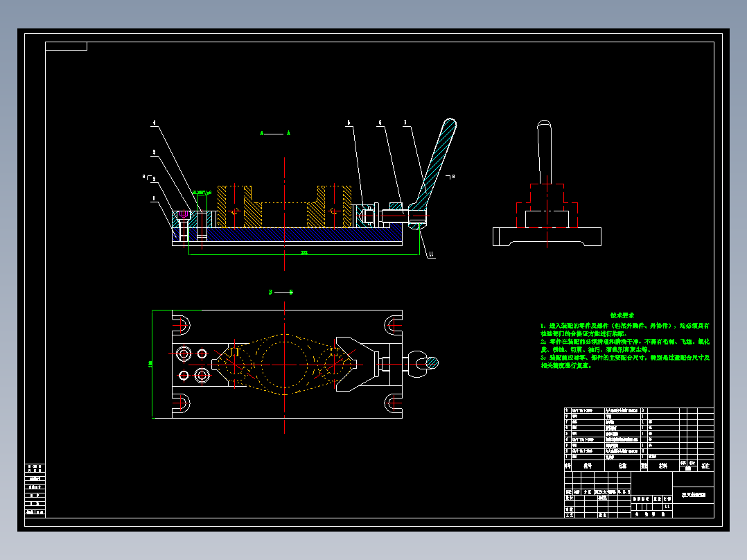This screenshot has height=560, width=747.
Task: Select the handle outline in the right side view
Action: [545, 152]
